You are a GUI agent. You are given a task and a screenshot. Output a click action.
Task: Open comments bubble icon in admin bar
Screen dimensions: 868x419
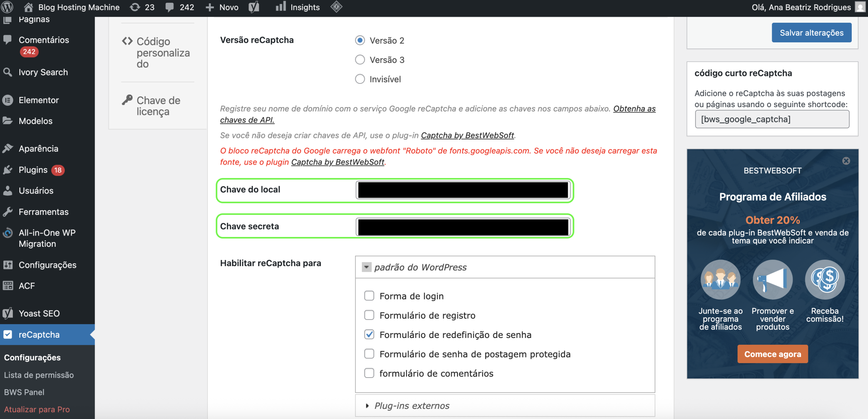(x=170, y=7)
